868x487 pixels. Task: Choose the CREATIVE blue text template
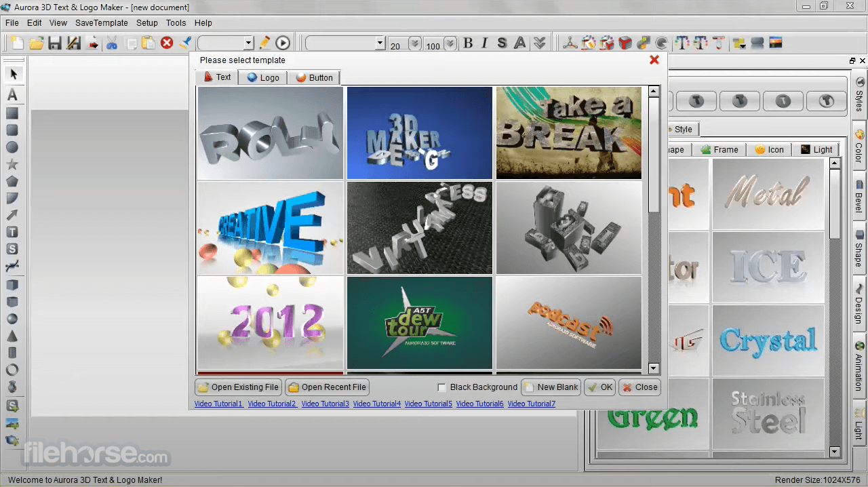pyautogui.click(x=271, y=228)
